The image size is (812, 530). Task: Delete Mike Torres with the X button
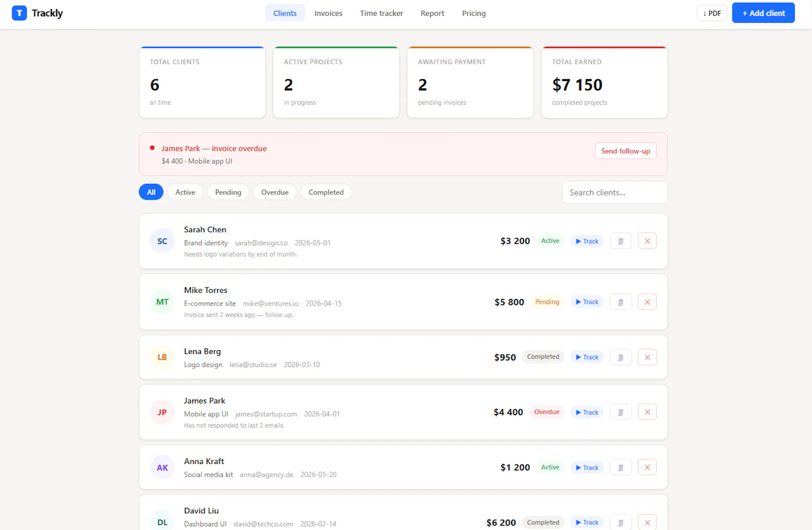click(647, 302)
